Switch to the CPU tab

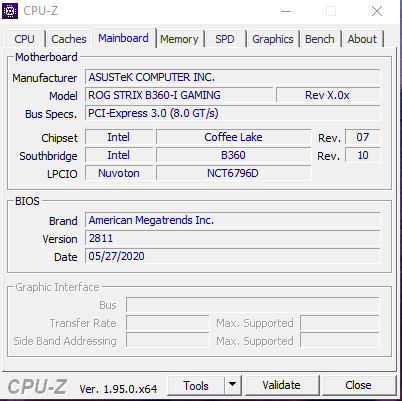point(24,39)
